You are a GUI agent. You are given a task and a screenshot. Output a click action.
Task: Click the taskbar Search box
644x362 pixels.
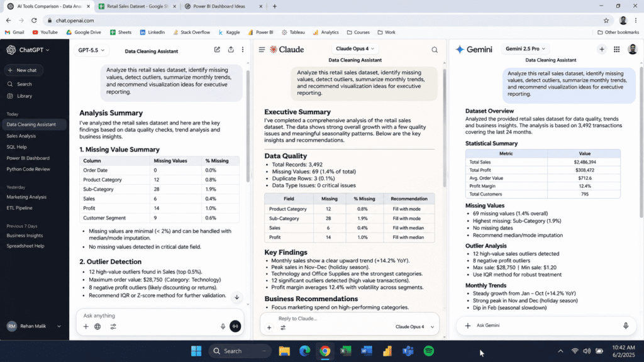point(240,351)
